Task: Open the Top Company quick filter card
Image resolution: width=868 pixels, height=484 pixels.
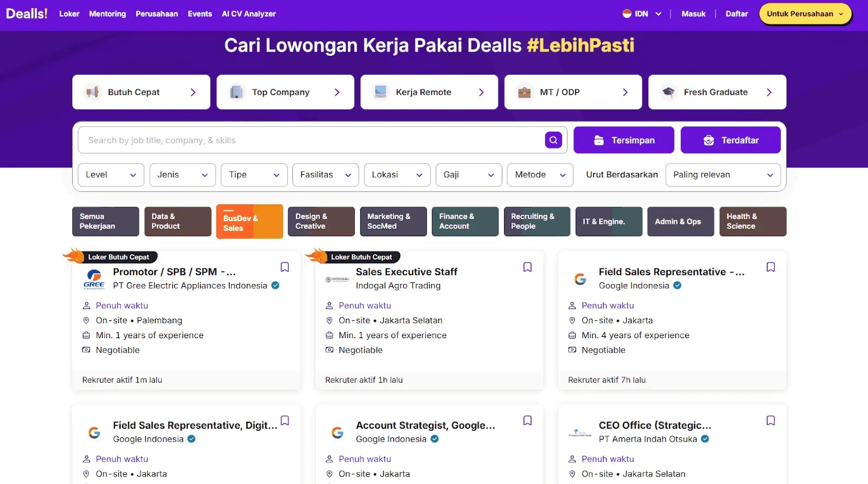Action: [285, 92]
